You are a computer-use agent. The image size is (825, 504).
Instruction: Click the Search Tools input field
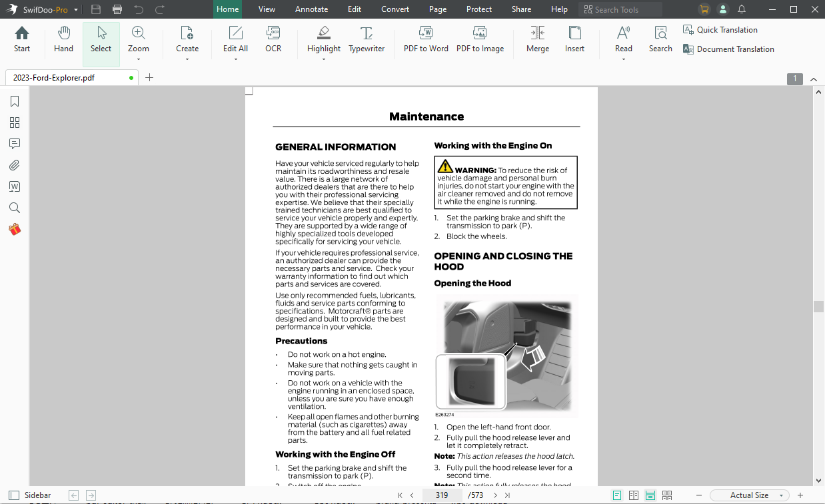(x=621, y=9)
